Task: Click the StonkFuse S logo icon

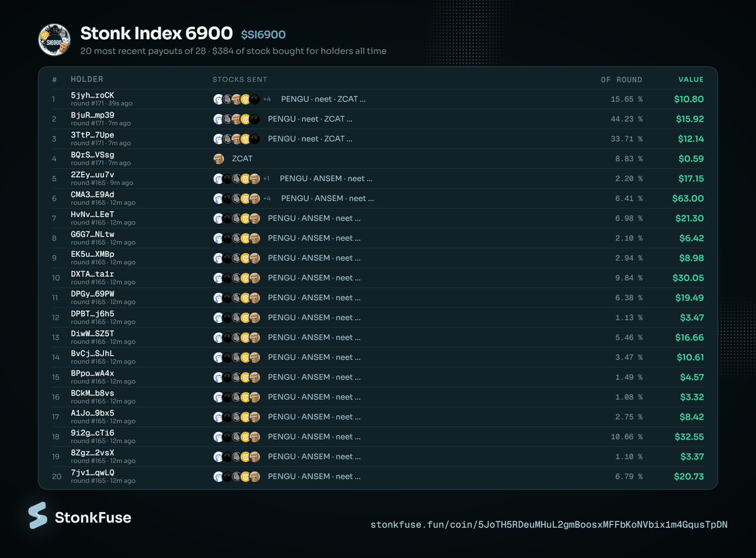Action: (x=38, y=516)
